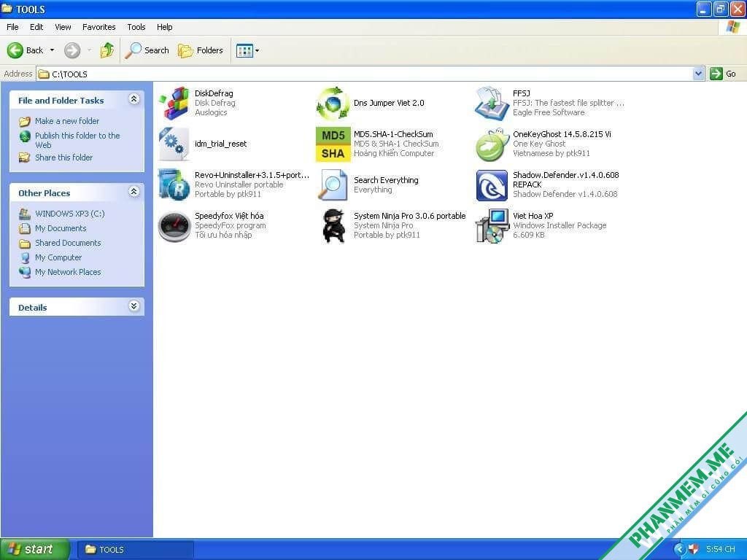
Task: Select the Speedyfox gauge icon
Action: click(x=174, y=226)
